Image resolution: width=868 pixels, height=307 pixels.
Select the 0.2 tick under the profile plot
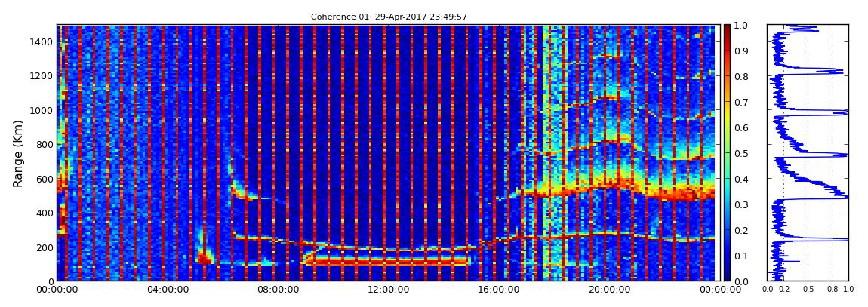784,290
